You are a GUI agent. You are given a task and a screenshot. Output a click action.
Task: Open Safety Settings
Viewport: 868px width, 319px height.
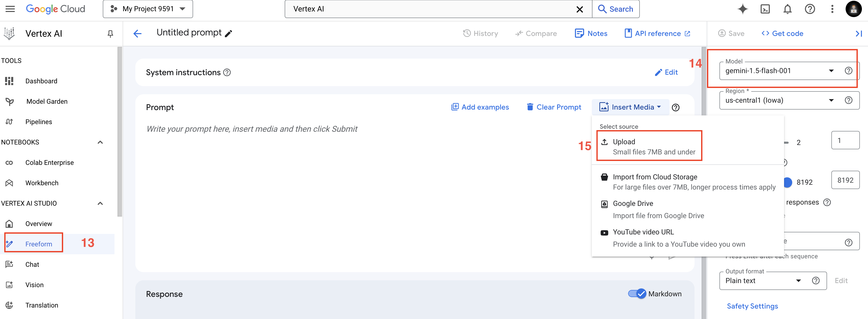pos(752,306)
